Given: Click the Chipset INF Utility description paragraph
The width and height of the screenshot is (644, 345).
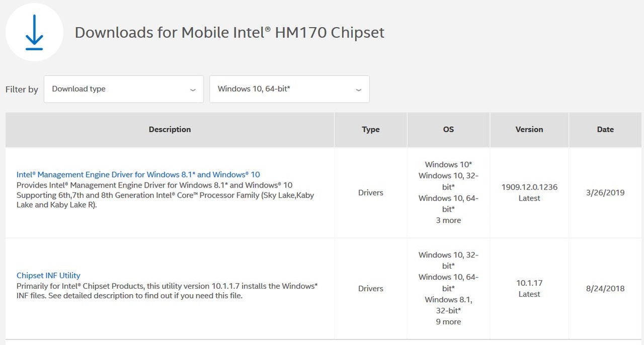Looking at the screenshot, I should point(167,291).
